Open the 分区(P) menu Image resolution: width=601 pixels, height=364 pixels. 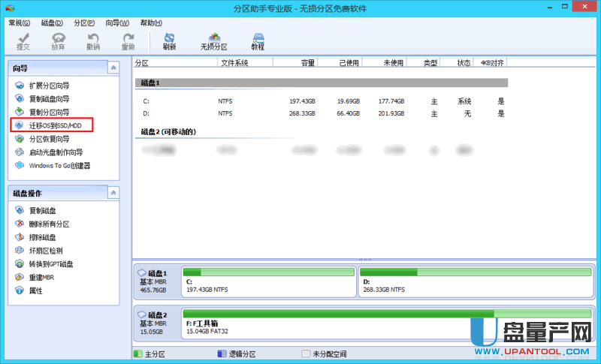(x=85, y=23)
